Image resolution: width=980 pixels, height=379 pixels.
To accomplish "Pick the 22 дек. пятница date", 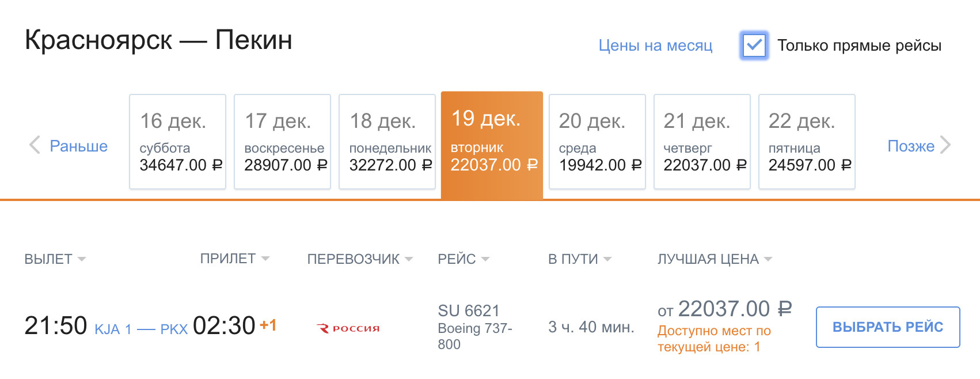I will pyautogui.click(x=807, y=142).
